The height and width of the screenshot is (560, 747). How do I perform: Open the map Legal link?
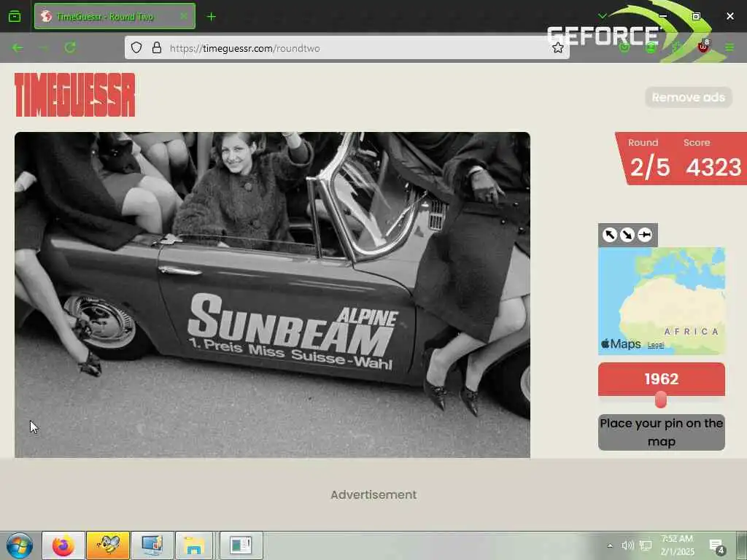(x=656, y=345)
